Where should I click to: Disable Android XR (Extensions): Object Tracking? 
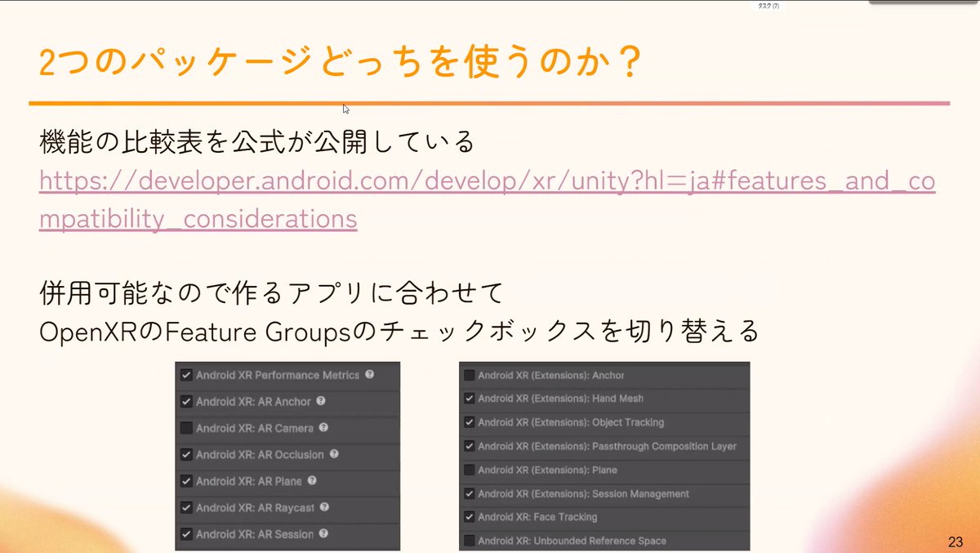click(x=469, y=421)
